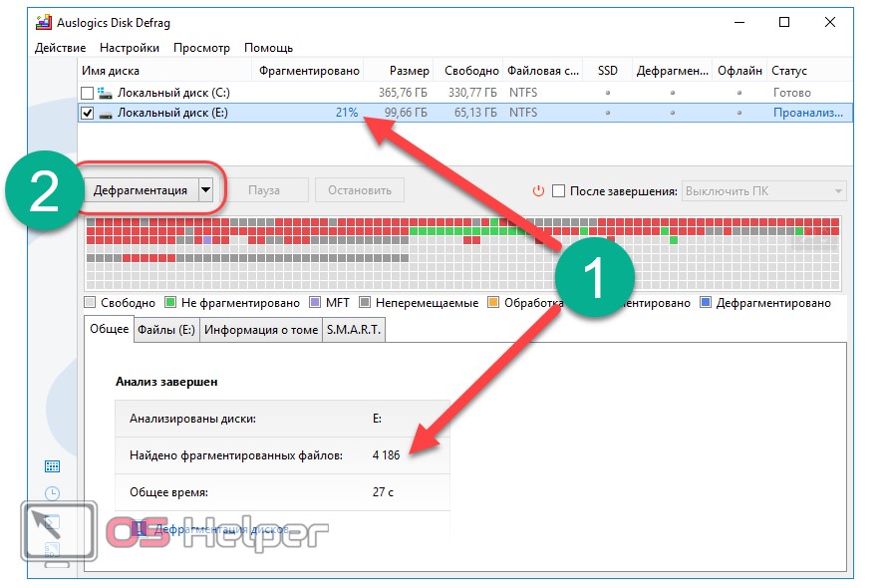
Task: Click the Свободно legend color swatch
Action: click(90, 303)
